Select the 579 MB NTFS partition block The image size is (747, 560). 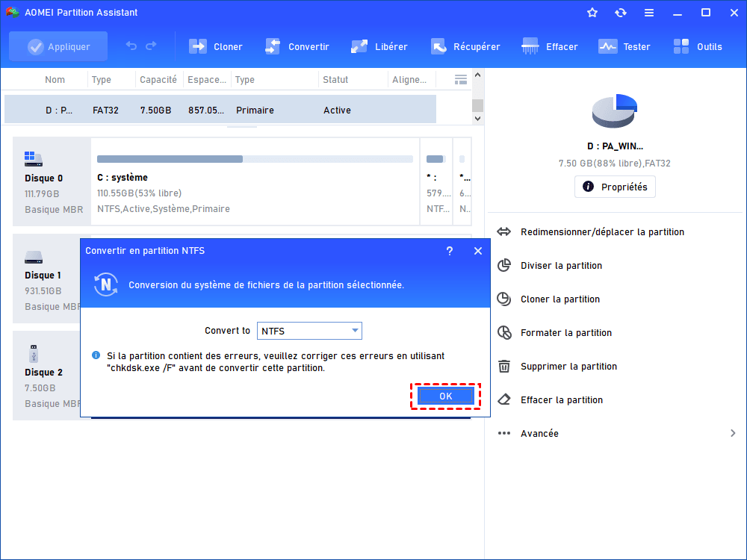pyautogui.click(x=436, y=181)
